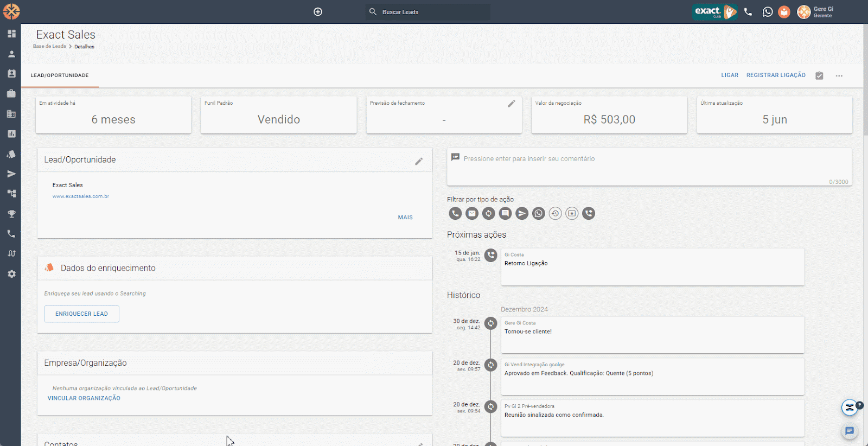This screenshot has height=446, width=868.
Task: Click the Valor da negociação R$ 503,00 card
Action: [x=609, y=114]
